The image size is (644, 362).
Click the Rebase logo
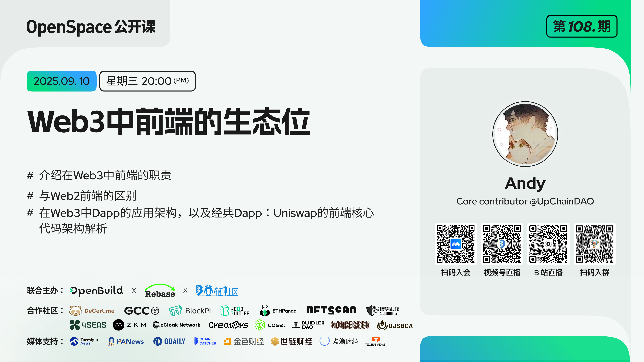point(160,291)
